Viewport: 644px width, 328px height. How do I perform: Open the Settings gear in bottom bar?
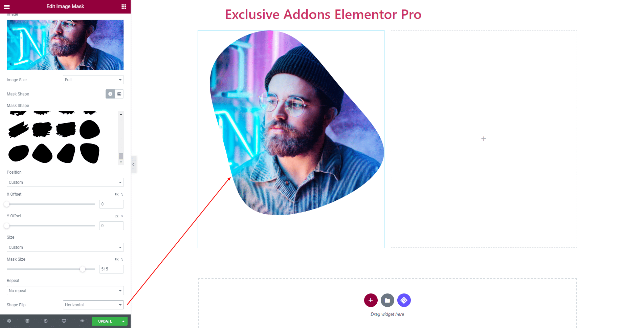[9, 321]
